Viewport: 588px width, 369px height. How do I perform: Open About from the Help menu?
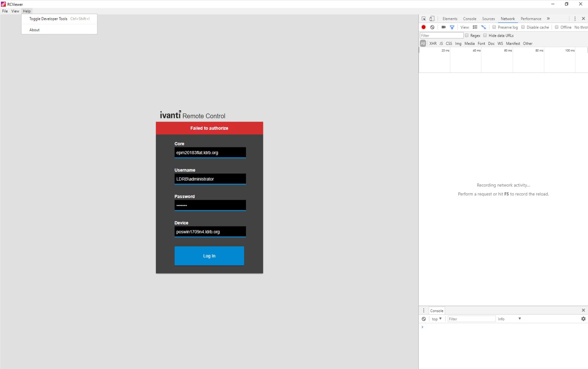click(x=34, y=30)
